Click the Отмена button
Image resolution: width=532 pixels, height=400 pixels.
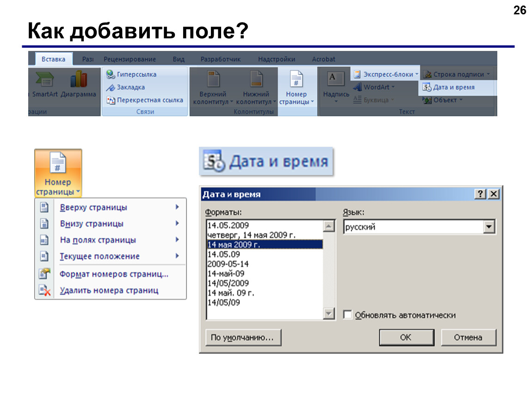point(469,337)
